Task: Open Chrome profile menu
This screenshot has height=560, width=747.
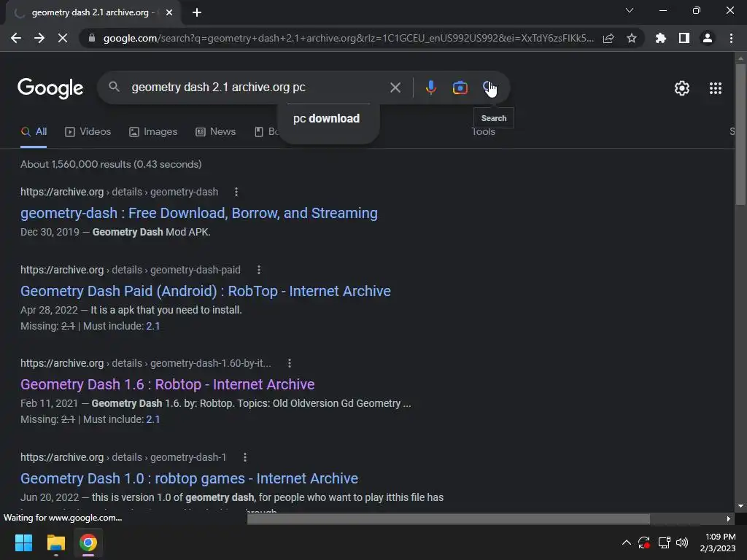Action: [708, 38]
